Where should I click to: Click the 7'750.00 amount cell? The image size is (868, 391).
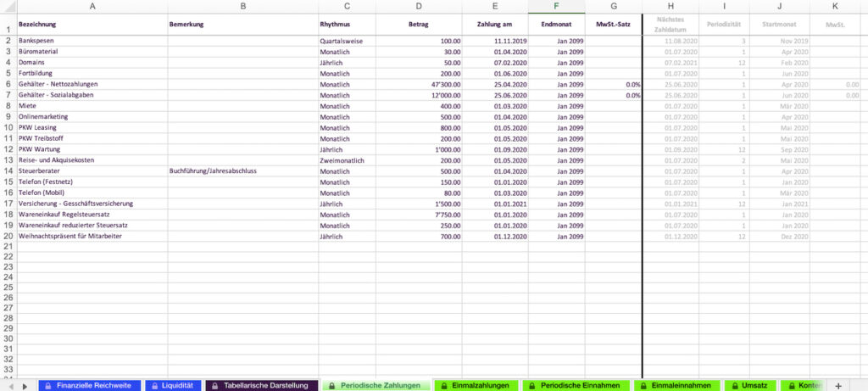[419, 215]
